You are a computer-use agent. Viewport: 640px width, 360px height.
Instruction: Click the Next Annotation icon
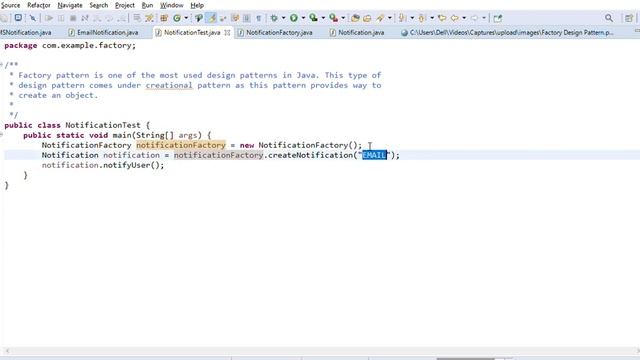(x=402, y=18)
